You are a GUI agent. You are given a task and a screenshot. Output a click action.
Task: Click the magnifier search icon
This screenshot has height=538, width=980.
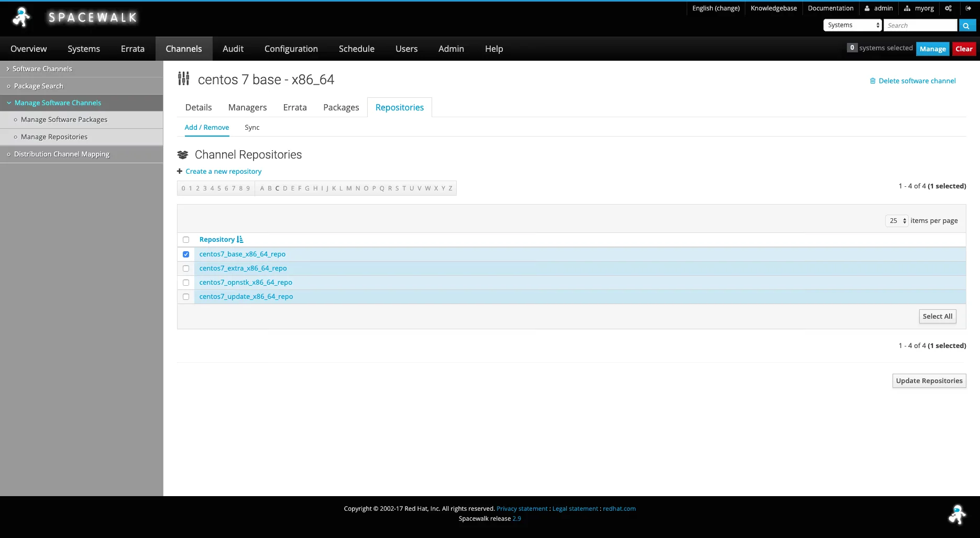click(966, 25)
